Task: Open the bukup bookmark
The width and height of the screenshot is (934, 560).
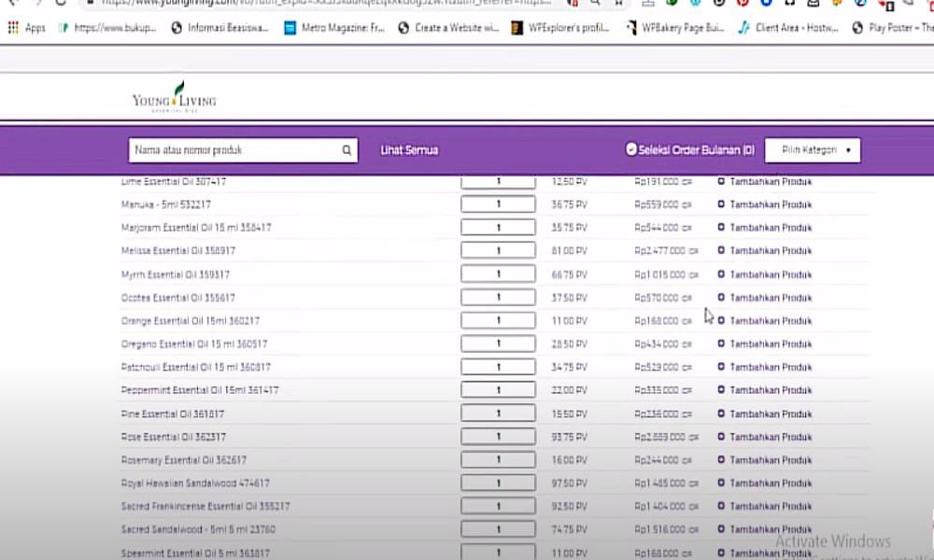Action: coord(107,27)
